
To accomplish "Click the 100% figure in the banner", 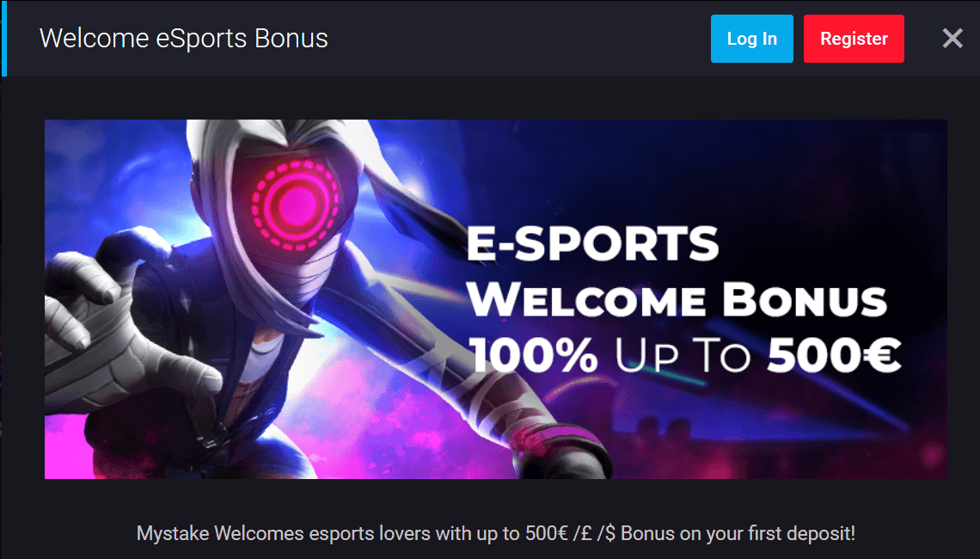I will 534,355.
